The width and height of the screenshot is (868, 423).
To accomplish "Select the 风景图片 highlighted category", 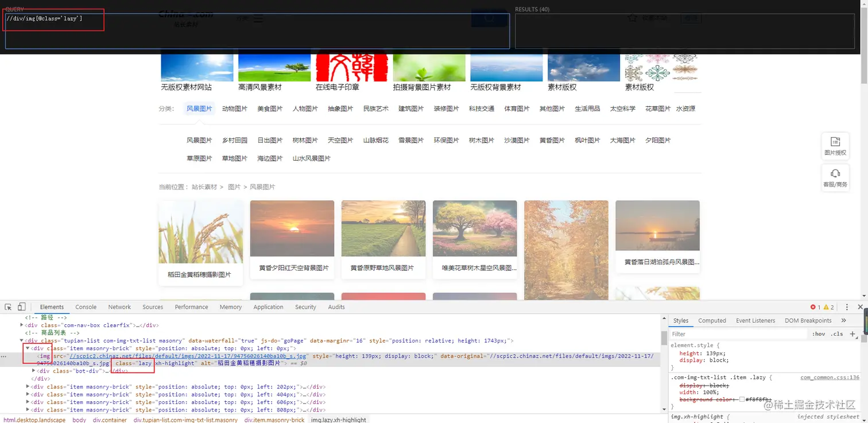I will (x=199, y=108).
